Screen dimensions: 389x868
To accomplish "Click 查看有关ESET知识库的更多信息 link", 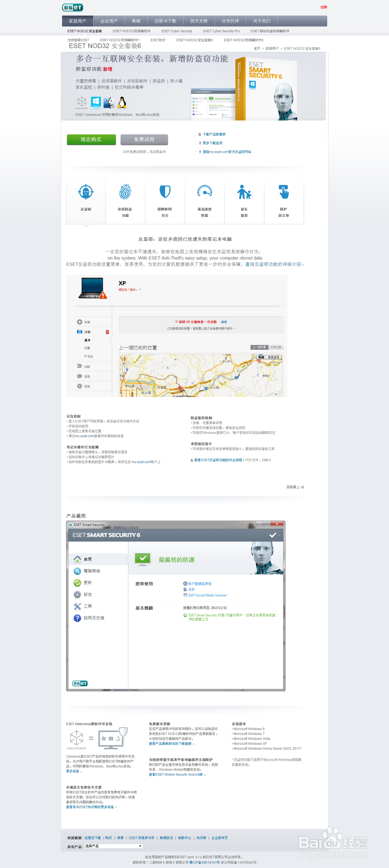I will 91,807.
